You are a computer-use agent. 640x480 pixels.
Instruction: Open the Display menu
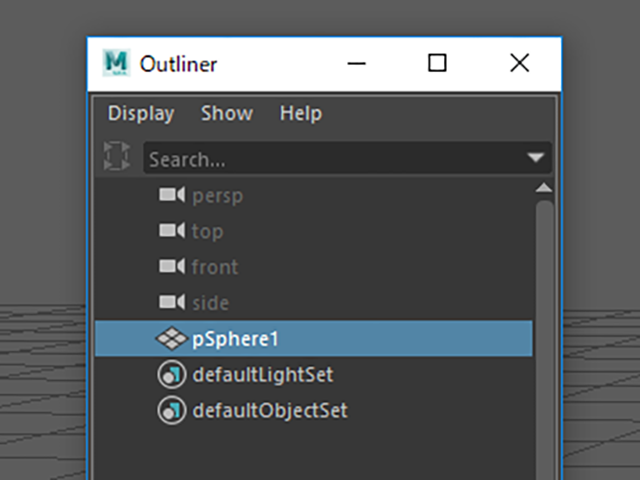click(141, 113)
